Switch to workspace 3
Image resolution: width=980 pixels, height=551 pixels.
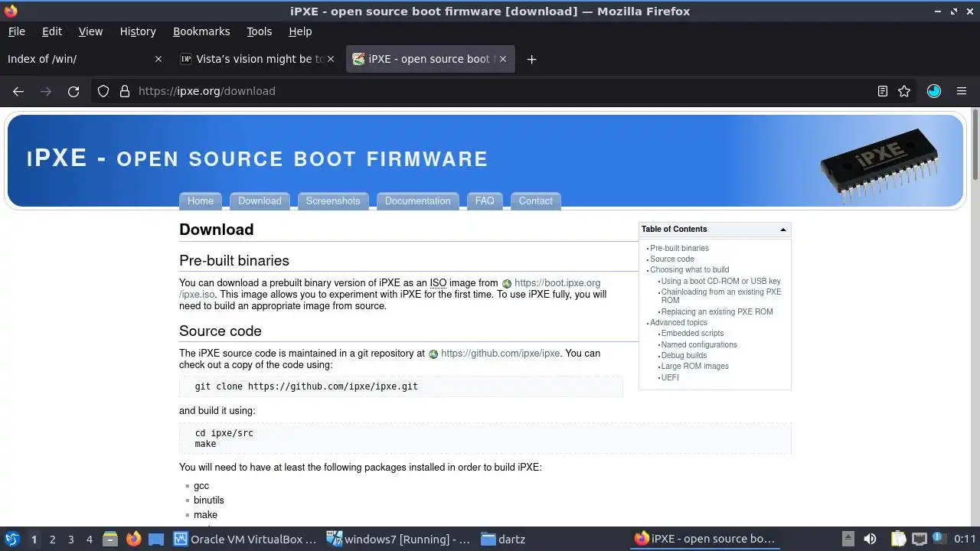[x=70, y=540]
